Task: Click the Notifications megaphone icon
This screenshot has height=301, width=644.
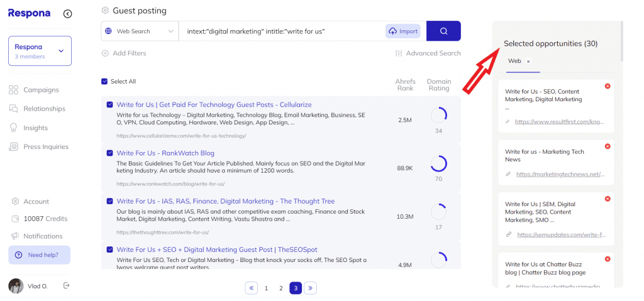Action: [15, 236]
